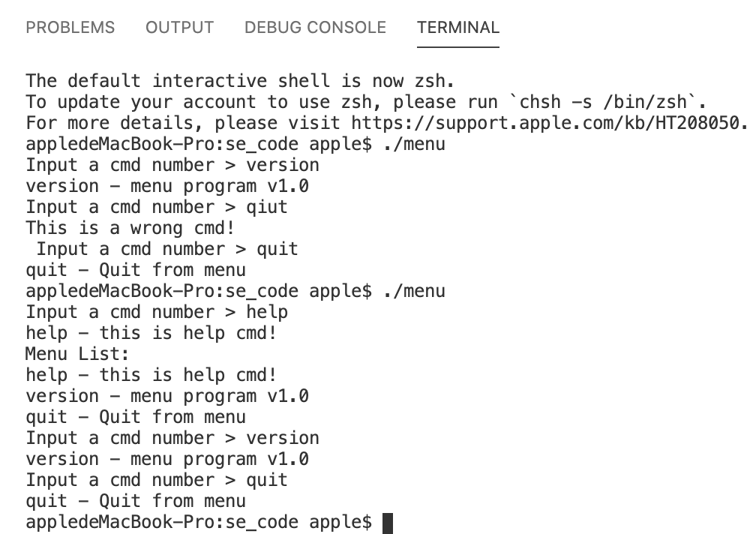Image resolution: width=756 pixels, height=534 pixels.
Task: Click the 'Input a cmd number > help' line
Action: coord(157,312)
